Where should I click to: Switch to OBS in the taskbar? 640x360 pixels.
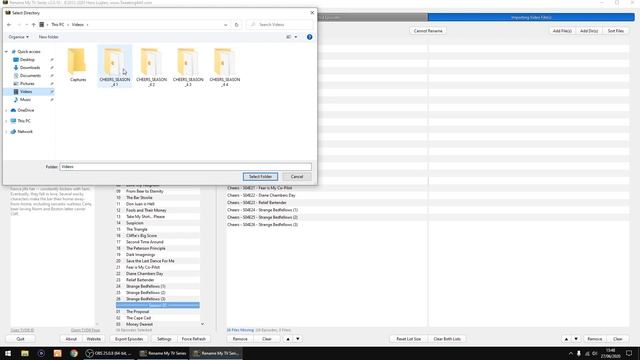coord(109,353)
